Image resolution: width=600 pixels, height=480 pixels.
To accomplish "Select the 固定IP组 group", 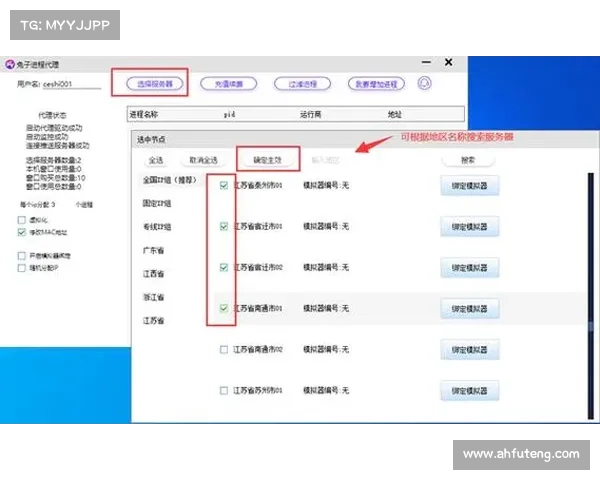I will (x=157, y=203).
